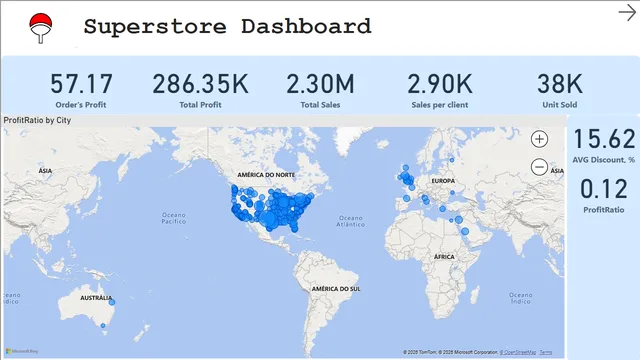Select the Total Sales 2.30M card

pos(320,91)
